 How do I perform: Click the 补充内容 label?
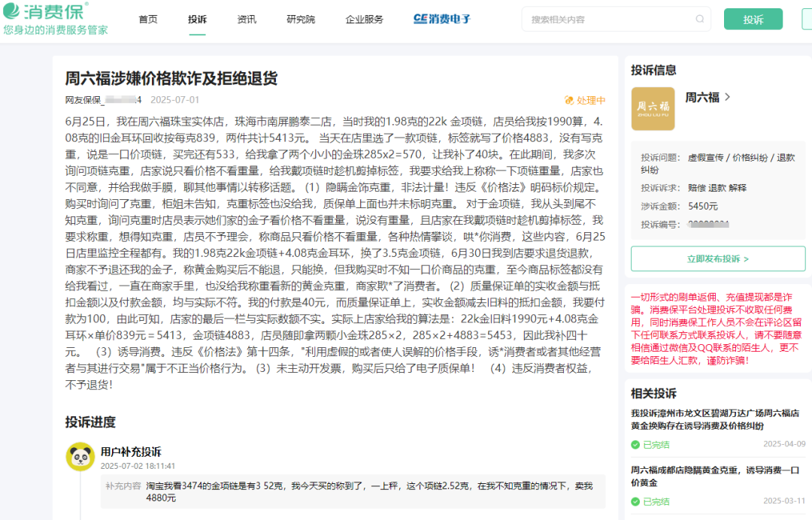(123, 486)
